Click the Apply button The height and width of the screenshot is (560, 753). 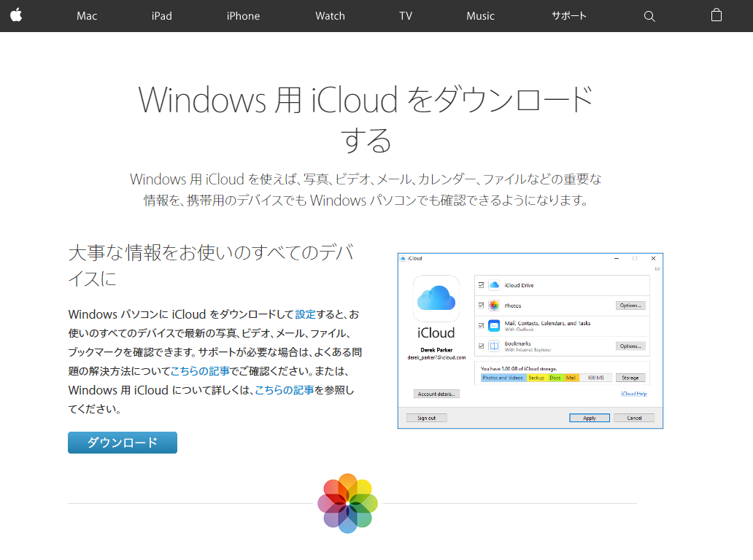click(x=590, y=418)
